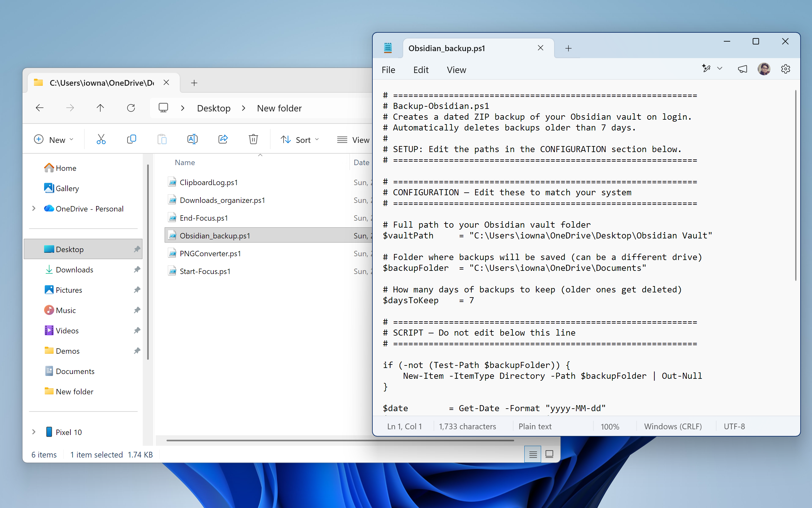
Task: Click UTF-8 encoding in Notepad status bar
Action: click(x=734, y=426)
